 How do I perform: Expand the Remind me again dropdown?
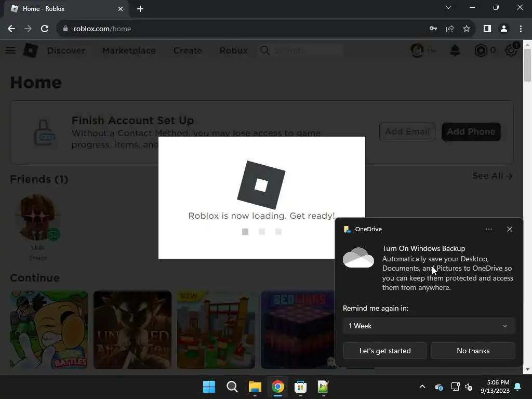[429, 326]
